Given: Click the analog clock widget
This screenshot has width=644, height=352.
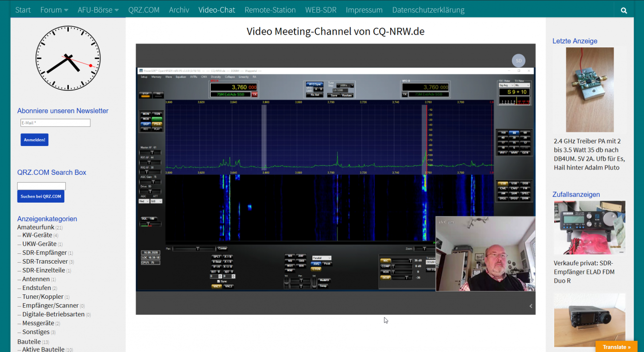Looking at the screenshot, I should [68, 58].
